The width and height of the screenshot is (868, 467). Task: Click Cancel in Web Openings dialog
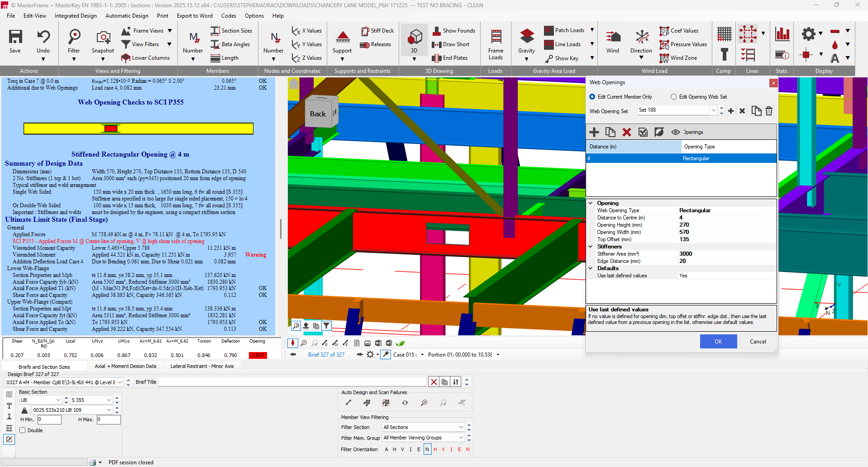point(758,342)
